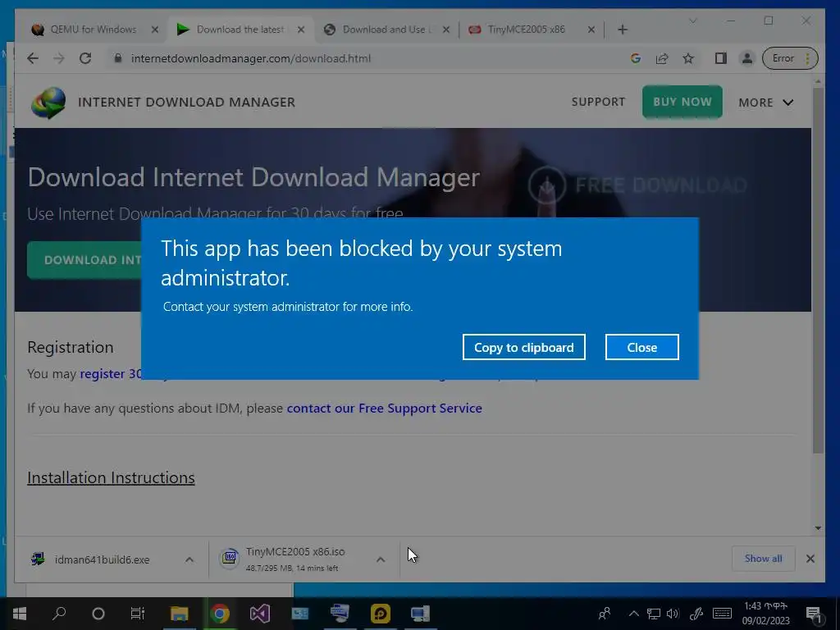Show hidden tray icons
Viewport: 840px width, 630px height.
634,614
